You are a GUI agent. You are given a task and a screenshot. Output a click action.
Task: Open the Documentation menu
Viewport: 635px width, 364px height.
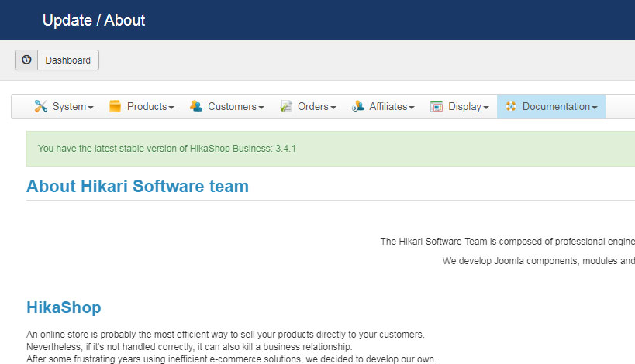pos(551,107)
